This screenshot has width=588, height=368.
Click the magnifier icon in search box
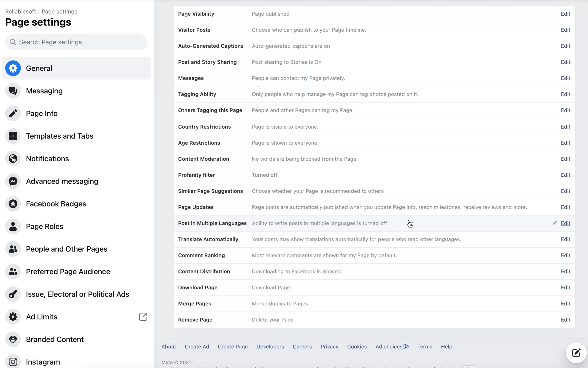tap(13, 42)
